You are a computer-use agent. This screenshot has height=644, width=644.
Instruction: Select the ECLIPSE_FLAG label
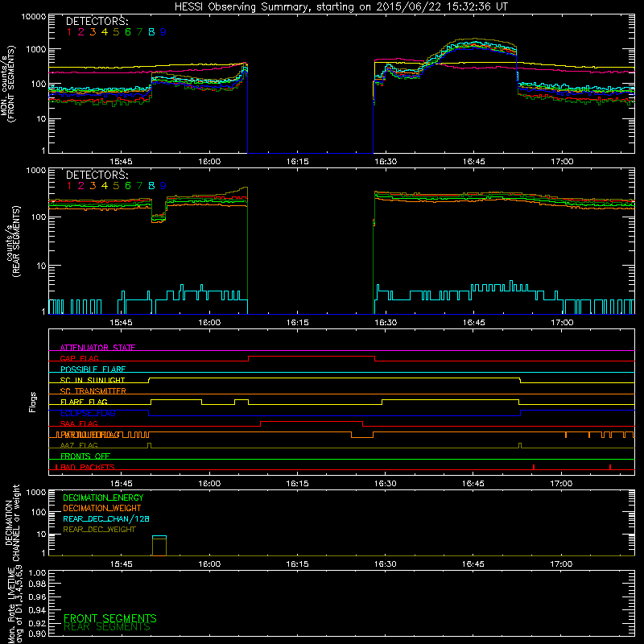point(89,413)
